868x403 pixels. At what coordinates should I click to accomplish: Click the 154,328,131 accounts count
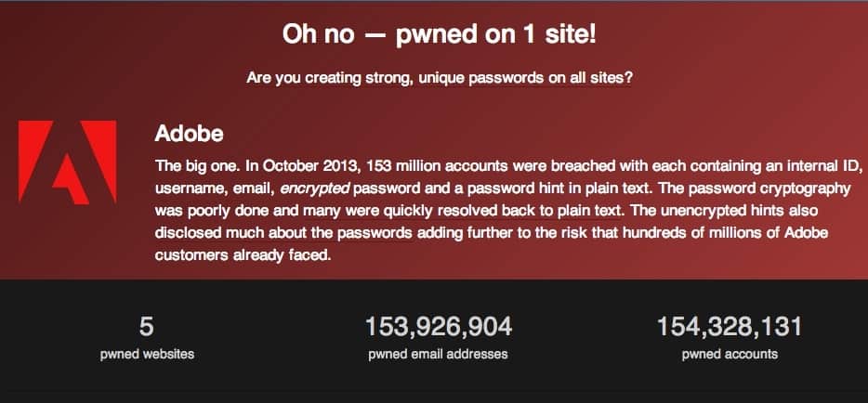point(730,327)
